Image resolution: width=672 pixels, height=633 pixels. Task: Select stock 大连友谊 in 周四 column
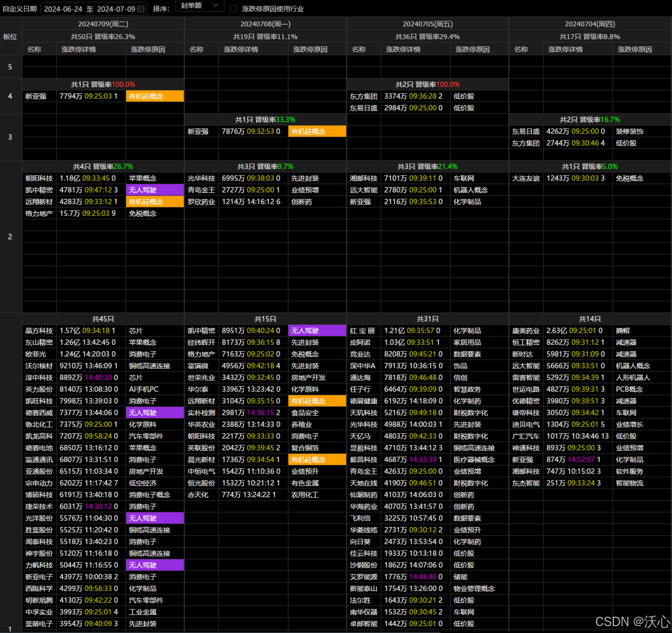click(x=526, y=178)
